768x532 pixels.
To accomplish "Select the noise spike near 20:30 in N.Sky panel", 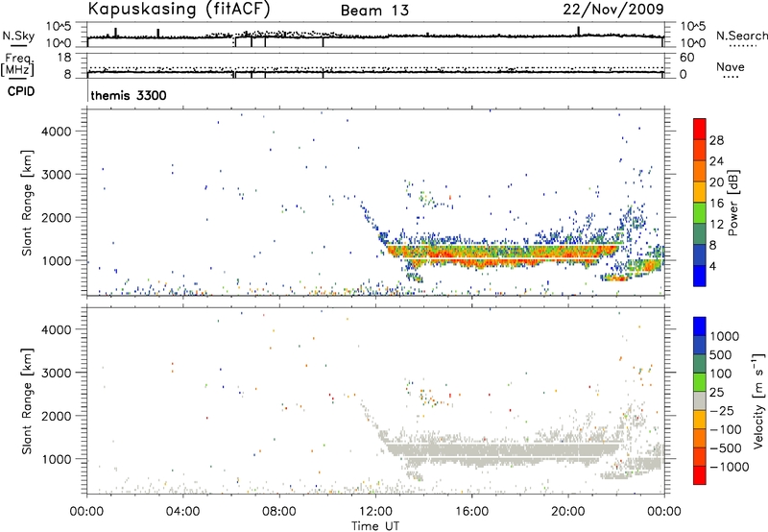I will [579, 32].
